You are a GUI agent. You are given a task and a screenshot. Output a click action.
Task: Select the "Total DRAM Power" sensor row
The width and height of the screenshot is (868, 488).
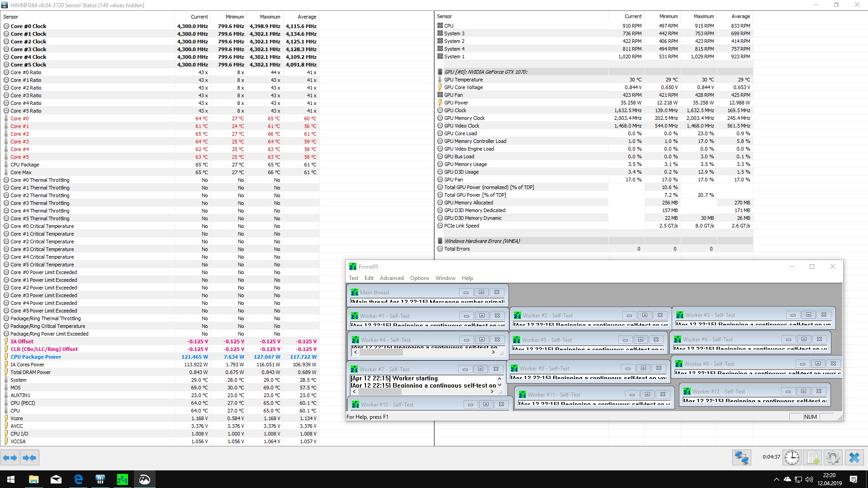pos(160,372)
